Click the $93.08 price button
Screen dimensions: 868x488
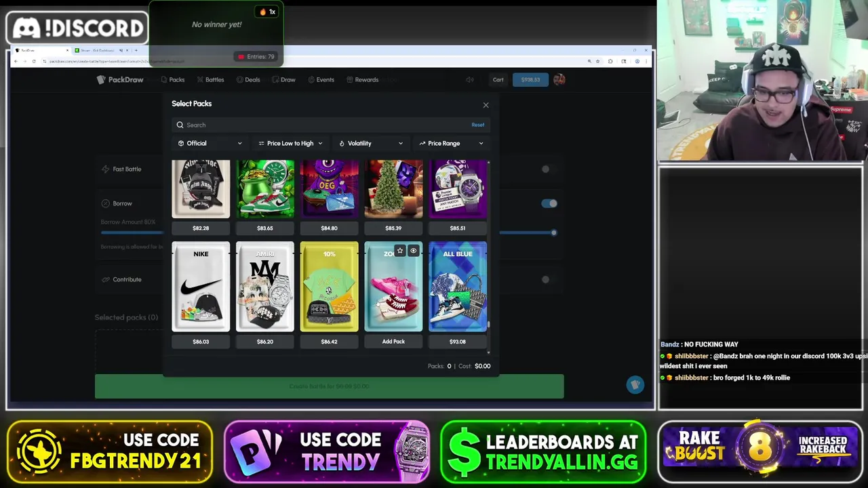coord(458,342)
